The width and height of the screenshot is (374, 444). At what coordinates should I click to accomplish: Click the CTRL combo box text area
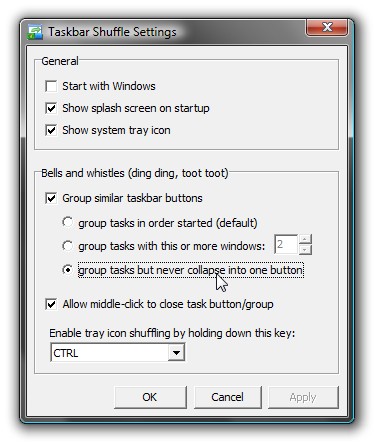(x=109, y=353)
